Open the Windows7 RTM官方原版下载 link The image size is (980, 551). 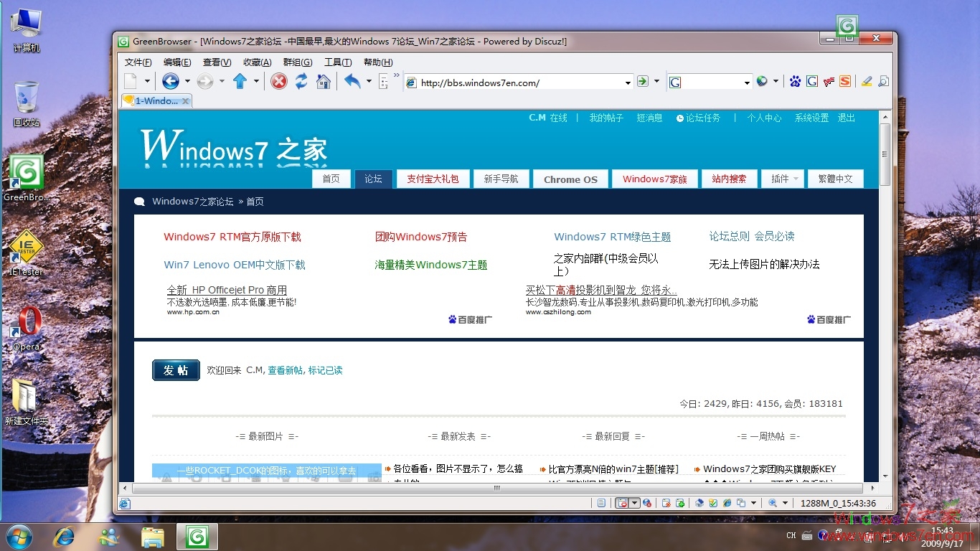232,235
